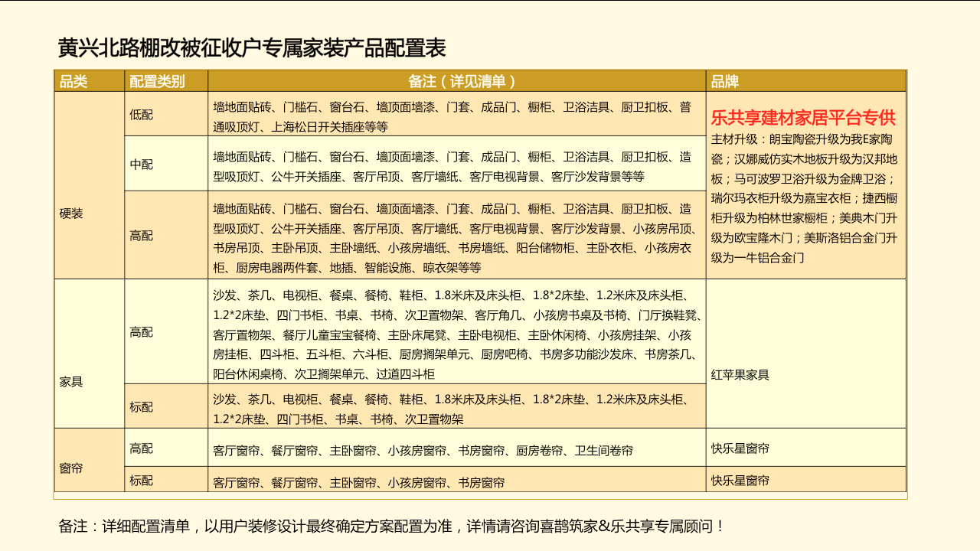The image size is (980, 551).
Task: Select the 配置类别 column header
Action: (157, 81)
